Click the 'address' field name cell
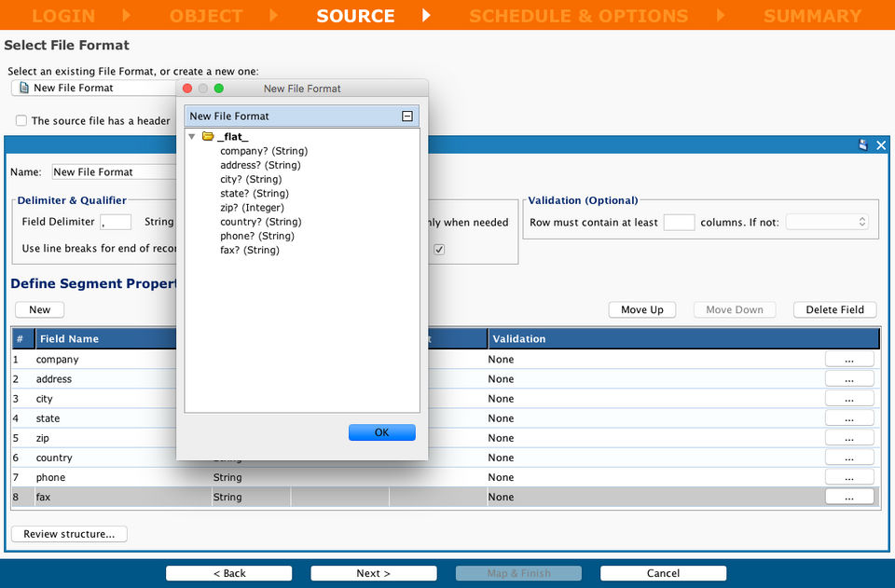Image resolution: width=895 pixels, height=588 pixels. click(54, 378)
